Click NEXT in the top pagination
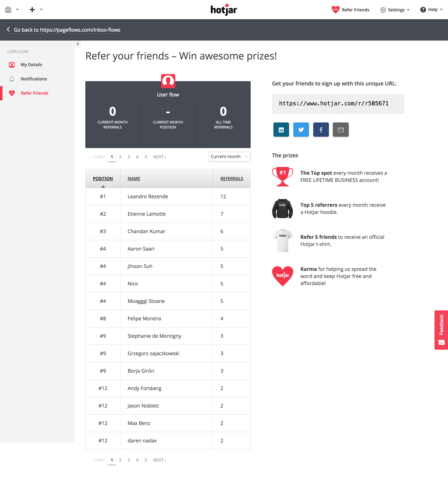Image resolution: width=448 pixels, height=483 pixels. (x=159, y=157)
